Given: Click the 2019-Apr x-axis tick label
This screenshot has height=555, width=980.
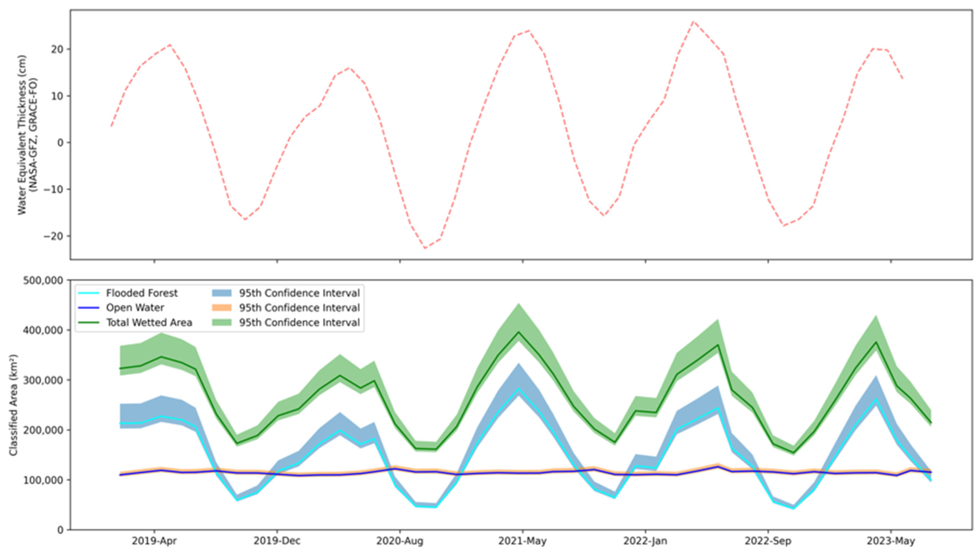Looking at the screenshot, I should 154,541.
